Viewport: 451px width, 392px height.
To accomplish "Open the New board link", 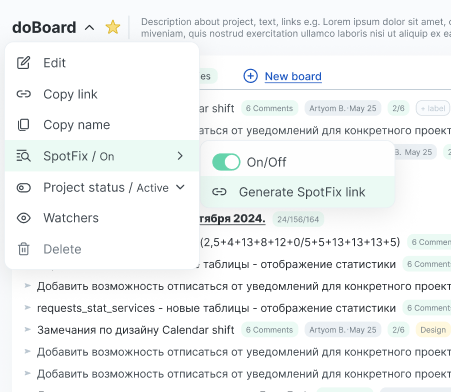I will [x=293, y=76].
